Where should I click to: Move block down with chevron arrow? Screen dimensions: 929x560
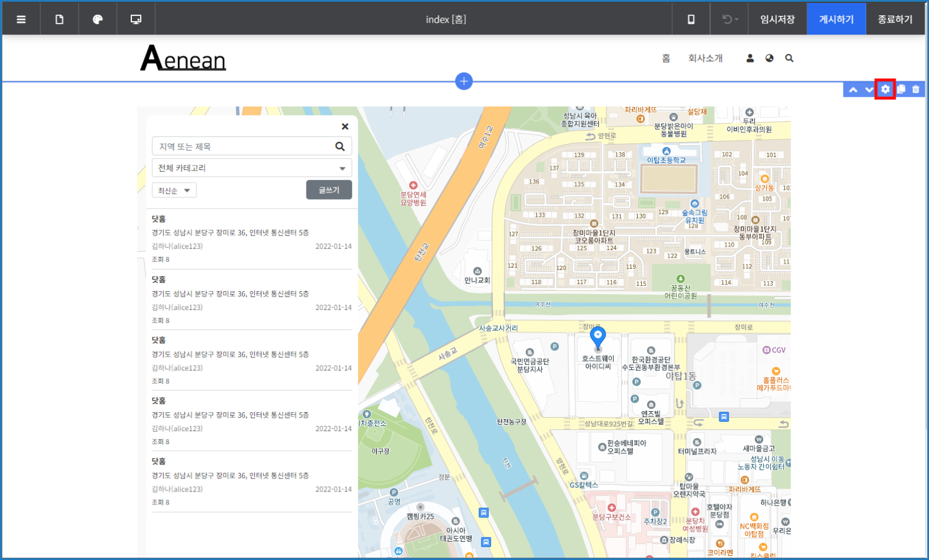(869, 90)
